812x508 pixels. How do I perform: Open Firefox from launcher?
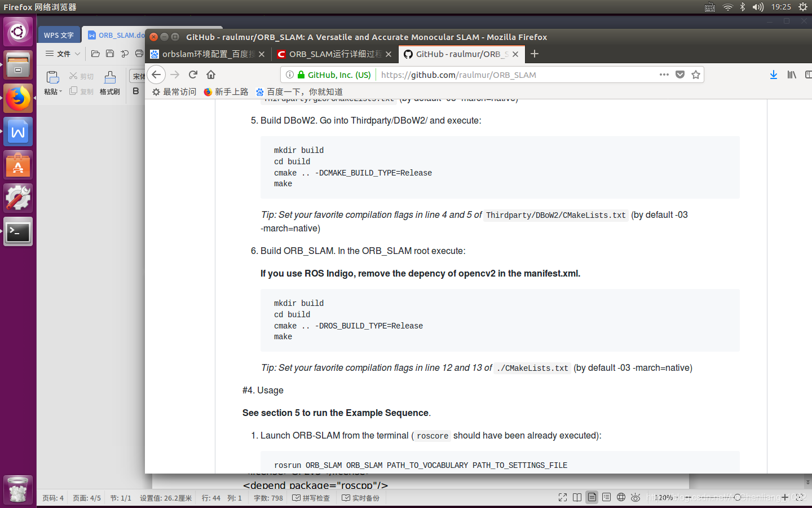pos(18,98)
